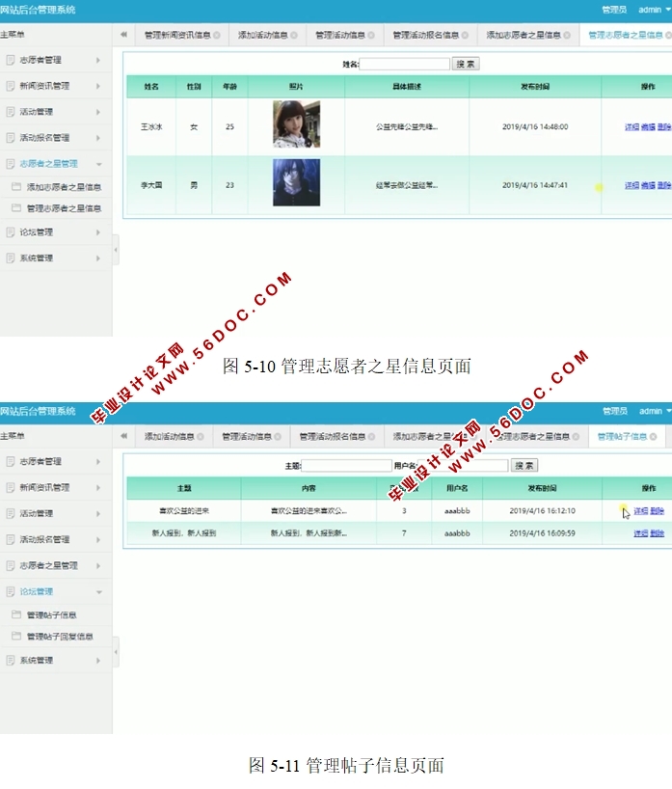Click tab scroll-left arrows in Figure 5-11 window
Viewport: 672px width, 789px height.
(123, 436)
